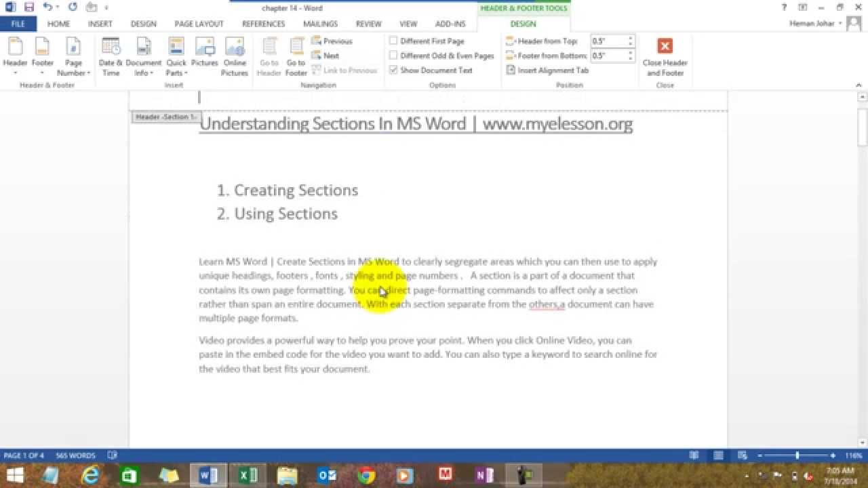Viewport: 868px width, 488px height.
Task: Open Word Help question mark
Action: pos(785,7)
